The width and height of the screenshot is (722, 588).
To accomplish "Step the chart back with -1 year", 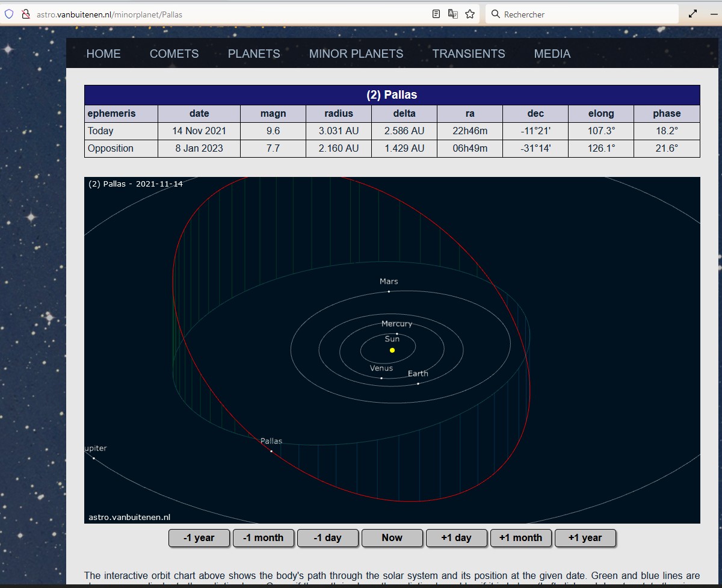I will tap(199, 538).
